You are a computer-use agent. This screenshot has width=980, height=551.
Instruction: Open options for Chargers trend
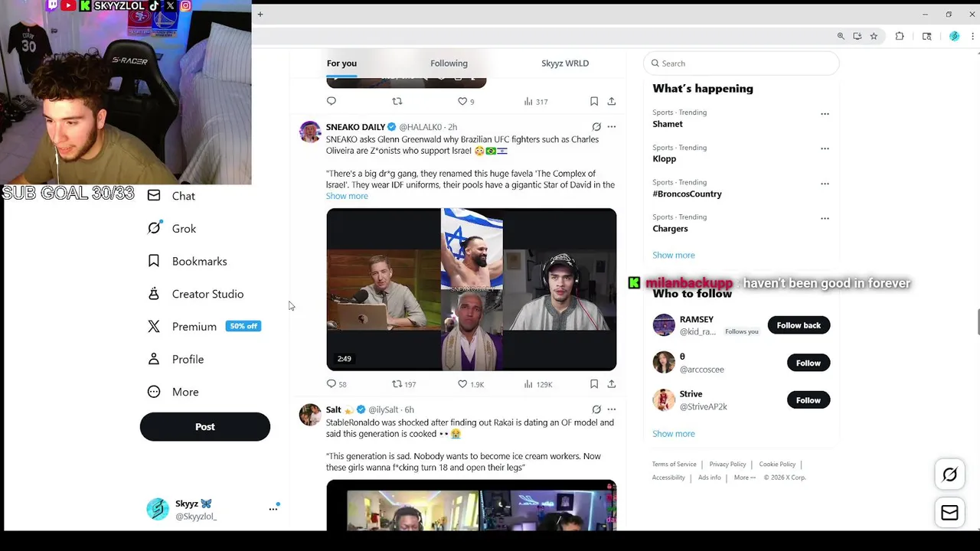(825, 218)
